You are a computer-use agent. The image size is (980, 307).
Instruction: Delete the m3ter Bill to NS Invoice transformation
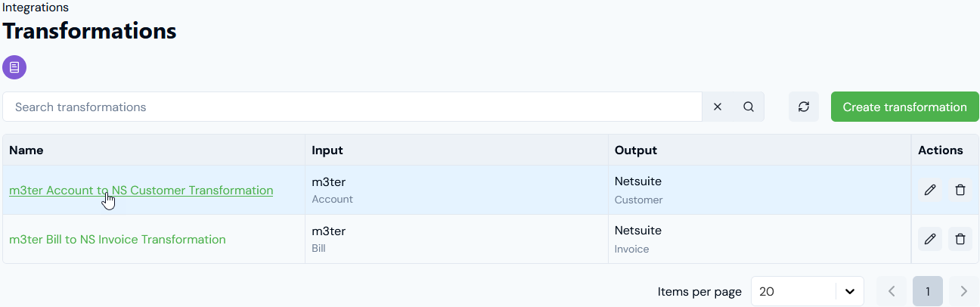click(x=960, y=239)
